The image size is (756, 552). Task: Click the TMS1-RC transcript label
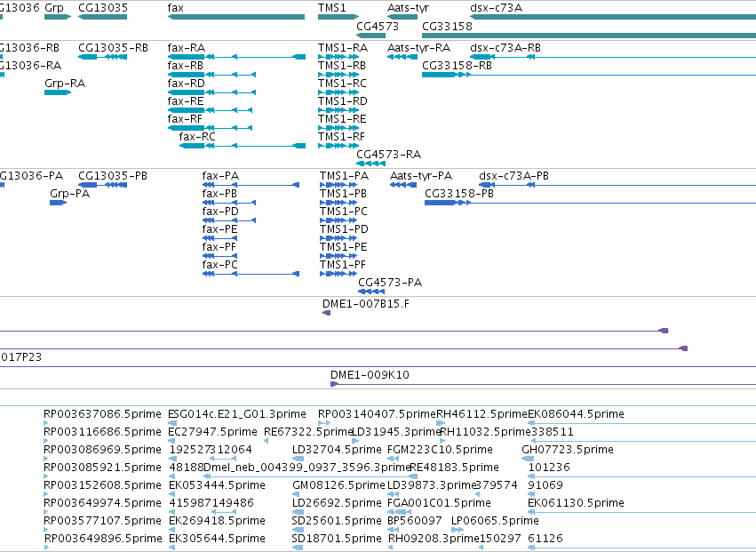coord(342,84)
